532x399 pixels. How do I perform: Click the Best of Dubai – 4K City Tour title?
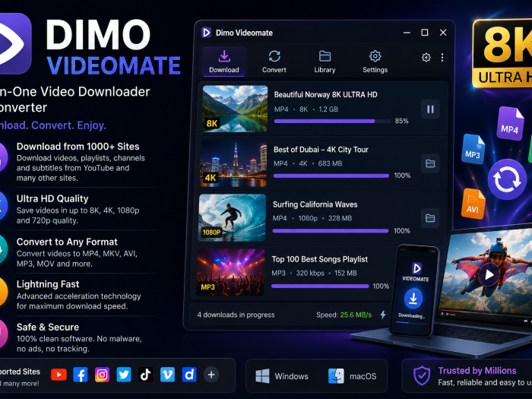tap(321, 150)
